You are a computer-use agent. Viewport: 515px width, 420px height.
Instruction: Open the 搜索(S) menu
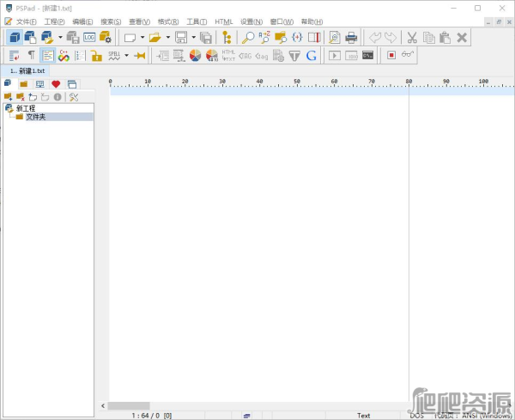[x=111, y=21]
